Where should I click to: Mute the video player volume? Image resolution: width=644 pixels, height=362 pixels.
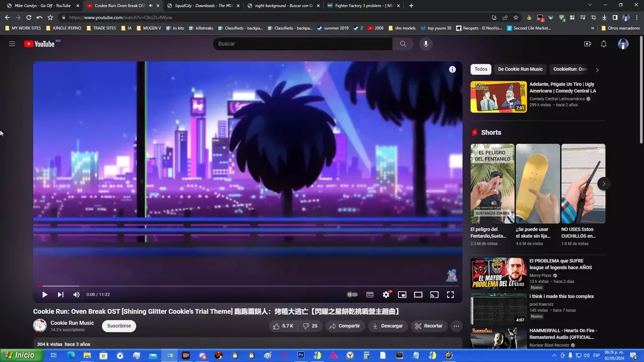tap(76, 295)
